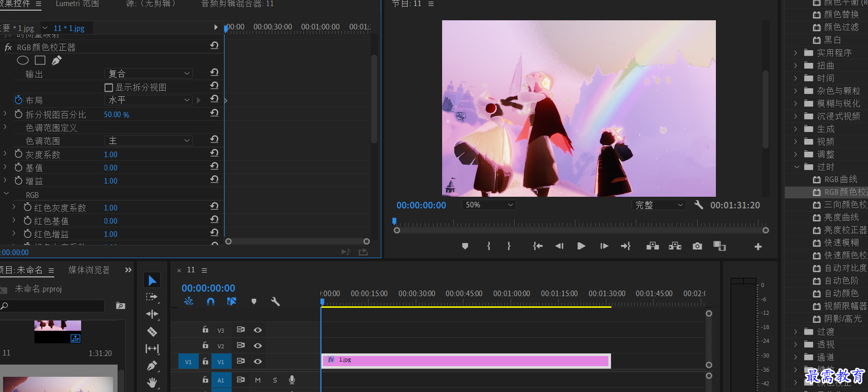Image resolution: width=868 pixels, height=392 pixels.
Task: Mute the A1 audio track
Action: coord(258,380)
